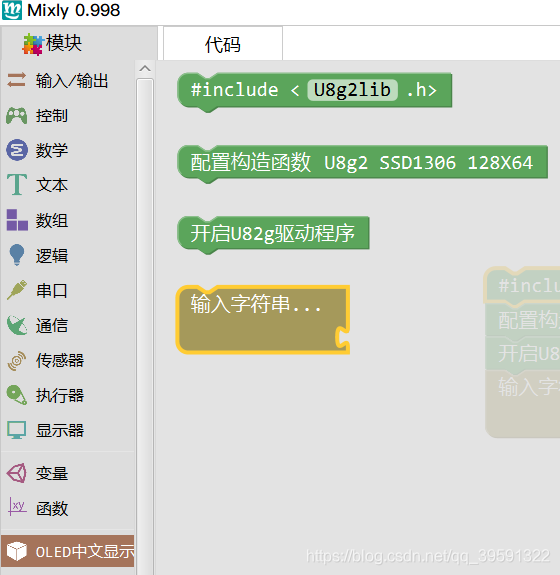Click the 控制 gamepad icon
Image resolution: width=560 pixels, height=575 pixels.
click(17, 116)
